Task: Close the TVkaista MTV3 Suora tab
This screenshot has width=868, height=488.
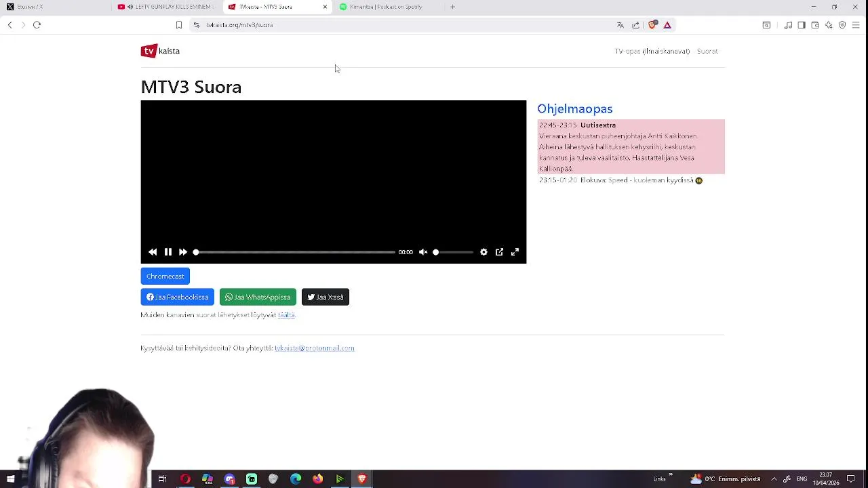Action: point(325,7)
